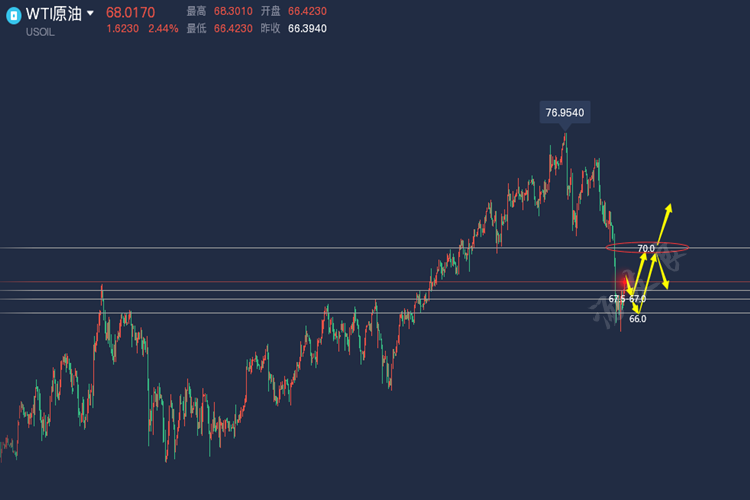Click the blue WTI crude oil symbol icon
The width and height of the screenshot is (750, 500).
[13, 16]
